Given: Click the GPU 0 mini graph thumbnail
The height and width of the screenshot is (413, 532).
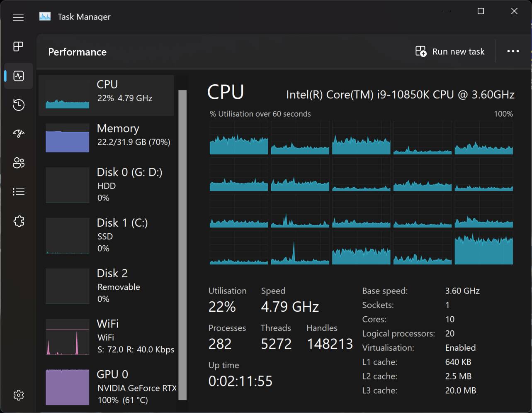Looking at the screenshot, I should pyautogui.click(x=67, y=387).
